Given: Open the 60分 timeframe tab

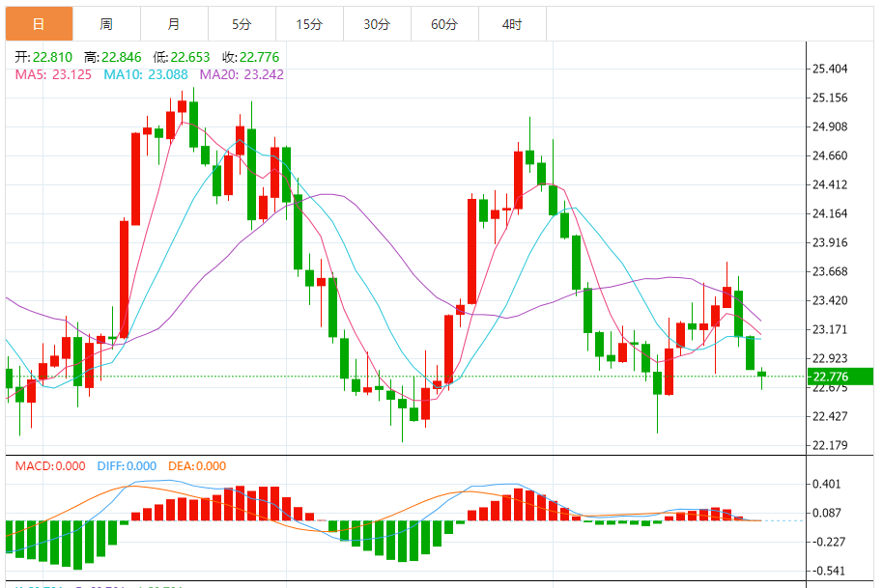Looking at the screenshot, I should (444, 24).
